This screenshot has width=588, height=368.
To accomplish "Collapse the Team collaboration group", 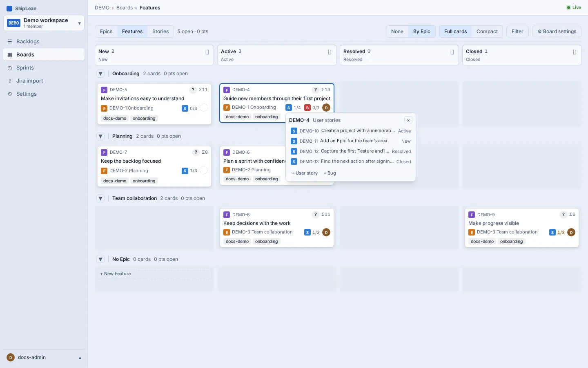I will tap(100, 198).
